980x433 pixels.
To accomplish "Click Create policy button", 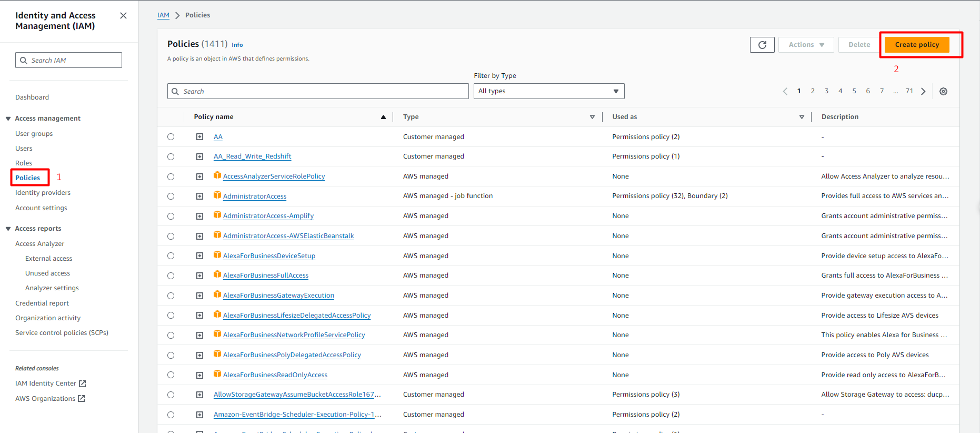I will pyautogui.click(x=917, y=45).
